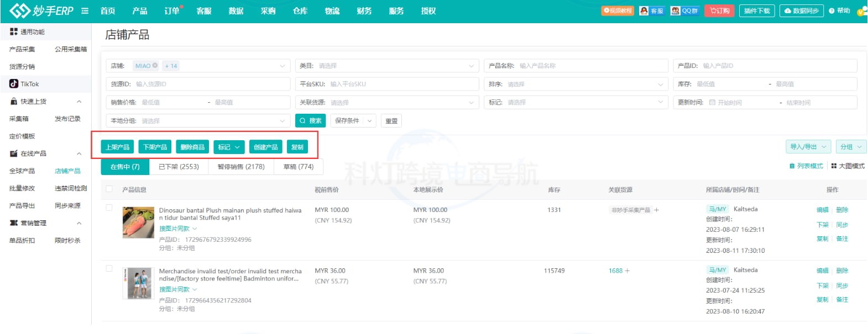This screenshot has width=868, height=334.
Task: Open TikTok section in the sidebar
Action: click(x=30, y=84)
